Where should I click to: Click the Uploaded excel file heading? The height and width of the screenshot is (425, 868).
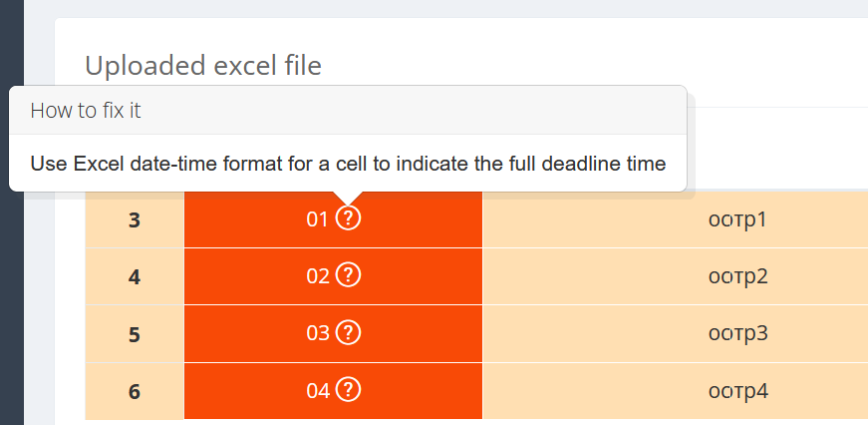[203, 66]
